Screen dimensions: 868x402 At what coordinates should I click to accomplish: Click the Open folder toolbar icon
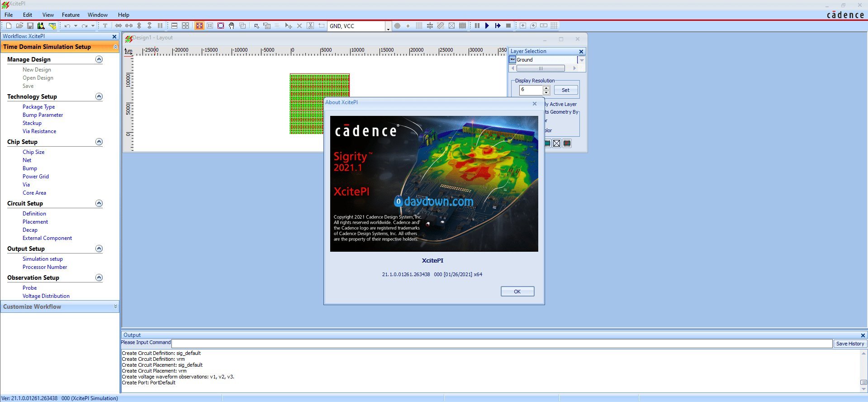(19, 26)
